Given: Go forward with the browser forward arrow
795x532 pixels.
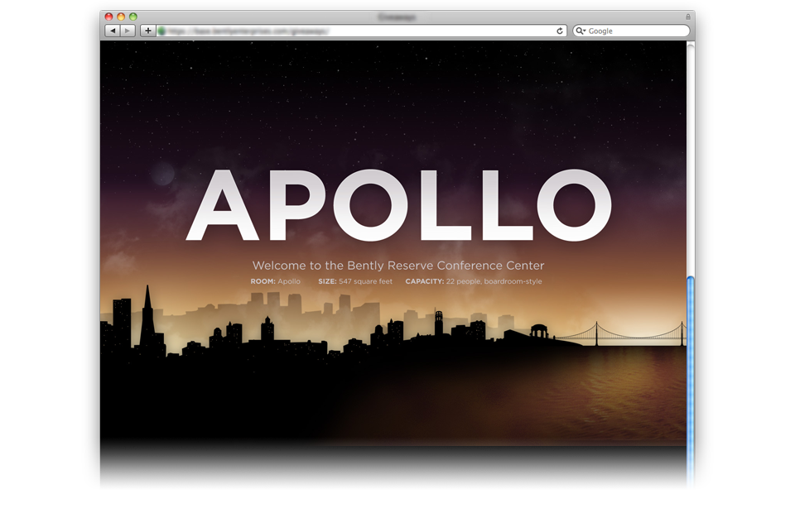Looking at the screenshot, I should tap(128, 31).
